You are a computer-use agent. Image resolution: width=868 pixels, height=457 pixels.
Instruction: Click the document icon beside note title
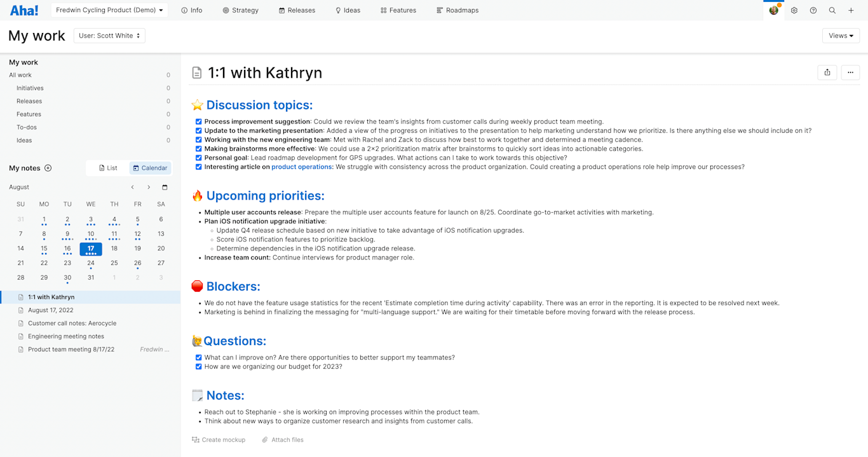(x=197, y=73)
